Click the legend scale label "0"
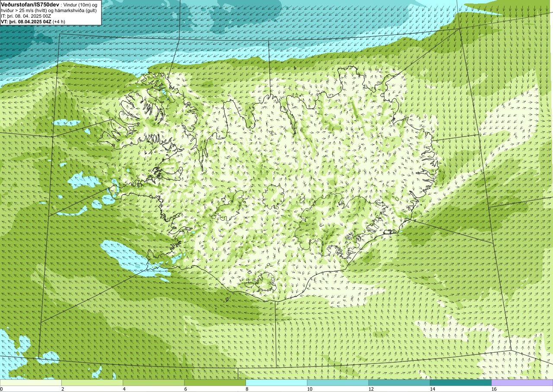The width and height of the screenshot is (553, 392). tap(2, 389)
